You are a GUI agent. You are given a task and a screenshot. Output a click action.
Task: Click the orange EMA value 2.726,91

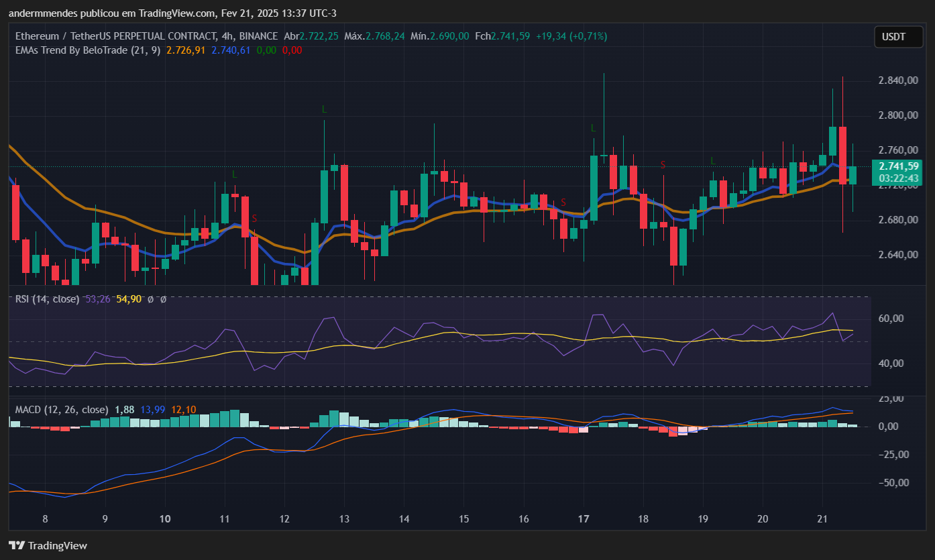186,50
